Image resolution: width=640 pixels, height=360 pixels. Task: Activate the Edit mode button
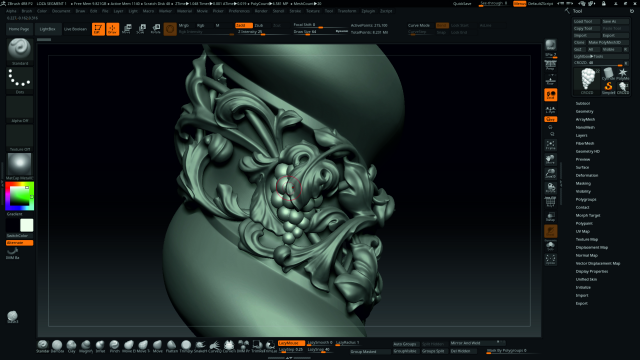[x=98, y=29]
